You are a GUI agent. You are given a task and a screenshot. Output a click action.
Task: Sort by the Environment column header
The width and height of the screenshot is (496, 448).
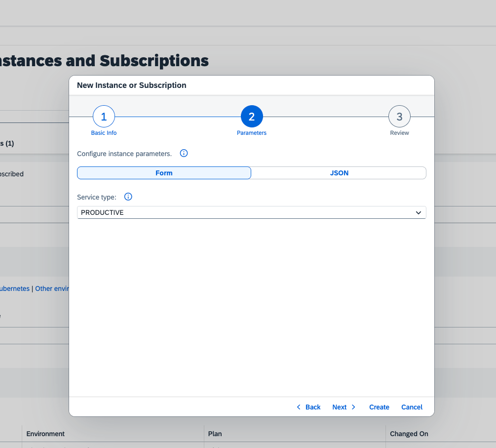click(45, 434)
